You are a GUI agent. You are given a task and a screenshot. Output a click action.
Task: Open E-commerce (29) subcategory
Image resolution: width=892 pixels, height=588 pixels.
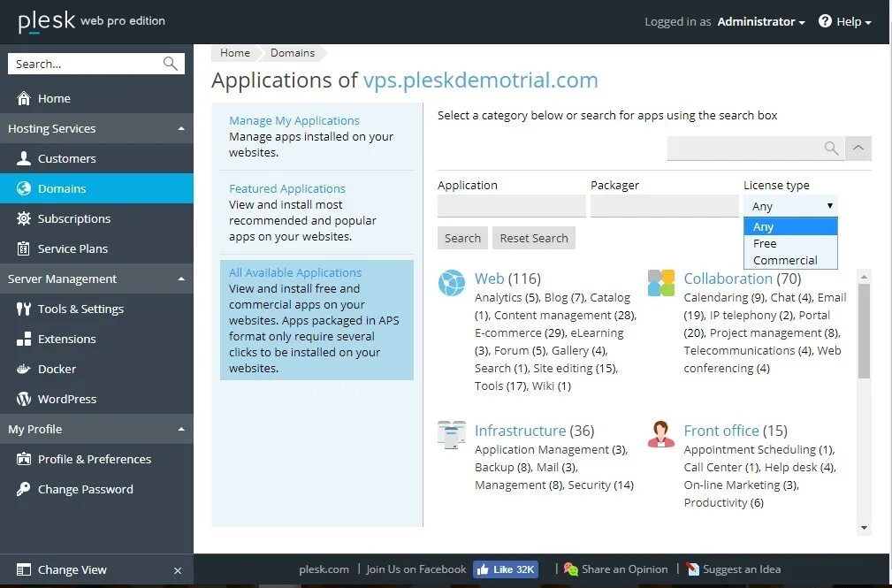pyautogui.click(x=520, y=333)
